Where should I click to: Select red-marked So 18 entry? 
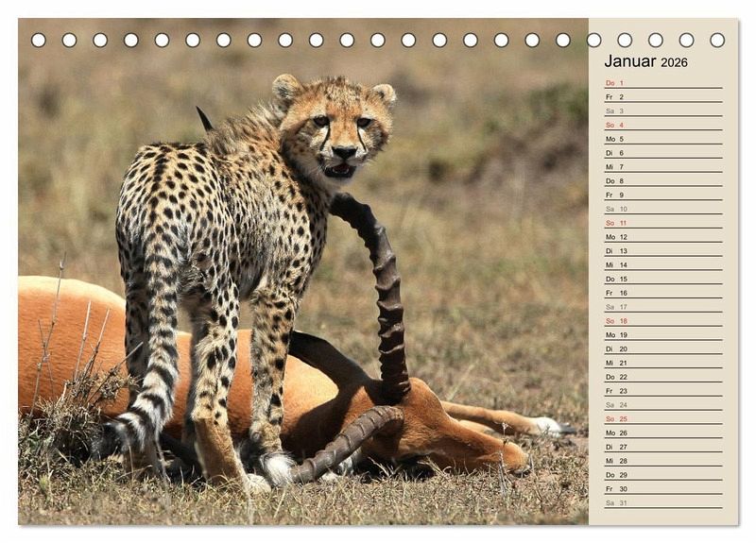point(662,321)
